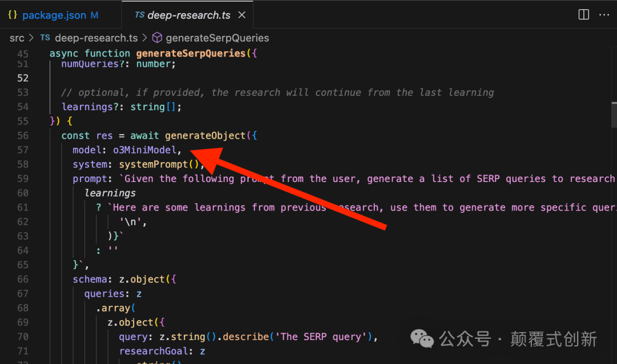The height and width of the screenshot is (364, 617).
Task: Click learnings?: string[] on line 54
Action: 121,107
